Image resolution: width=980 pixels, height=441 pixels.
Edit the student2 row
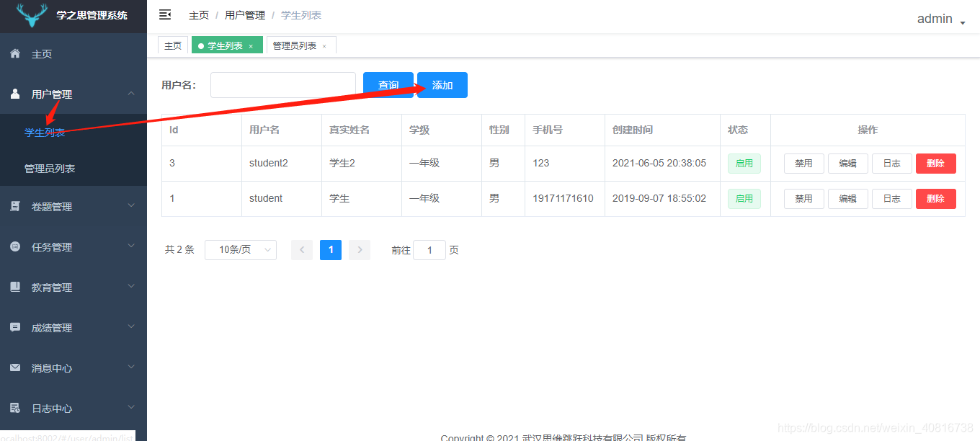click(x=848, y=164)
